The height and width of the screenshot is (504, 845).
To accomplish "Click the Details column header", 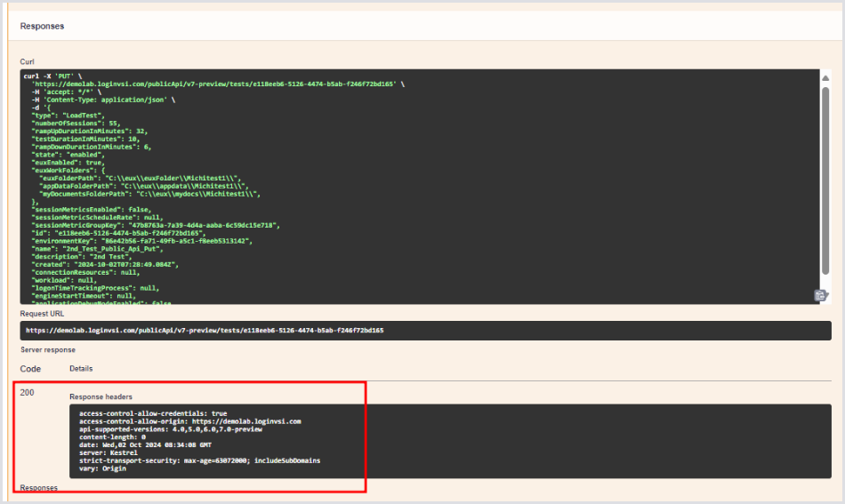I will click(81, 368).
